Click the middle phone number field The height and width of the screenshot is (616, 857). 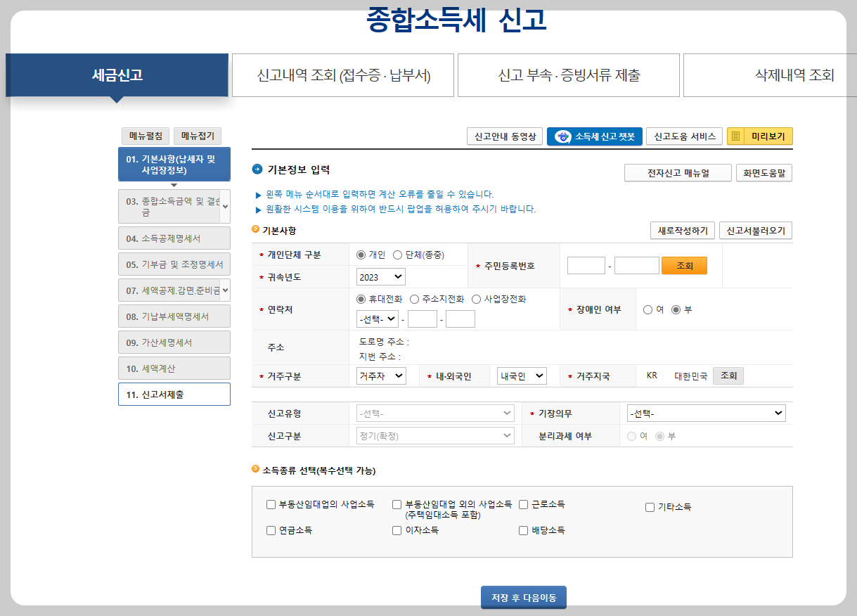tap(423, 319)
